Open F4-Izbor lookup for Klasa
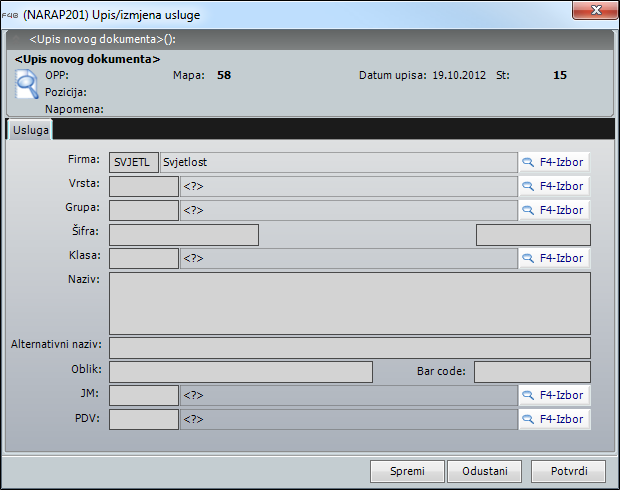This screenshot has width=620, height=490. click(554, 258)
